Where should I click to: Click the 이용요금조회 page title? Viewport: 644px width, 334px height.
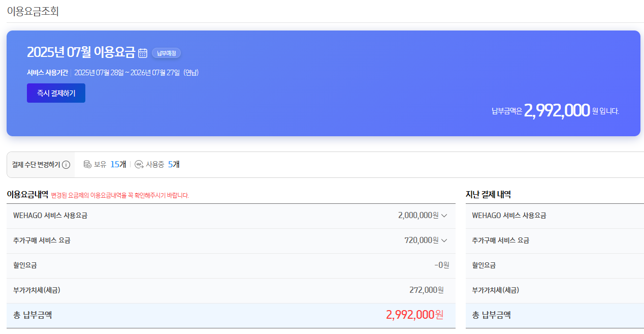click(x=33, y=11)
